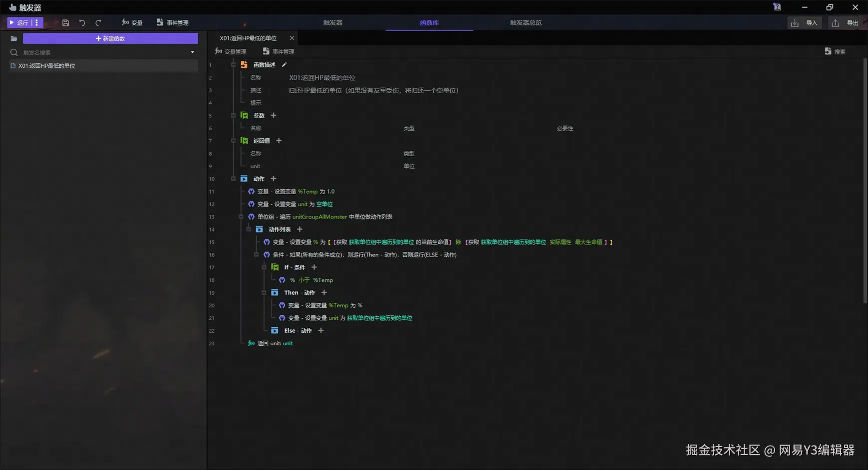Viewport: 868px width, 470px height.
Task: Click the folder icon above the function list
Action: click(14, 38)
